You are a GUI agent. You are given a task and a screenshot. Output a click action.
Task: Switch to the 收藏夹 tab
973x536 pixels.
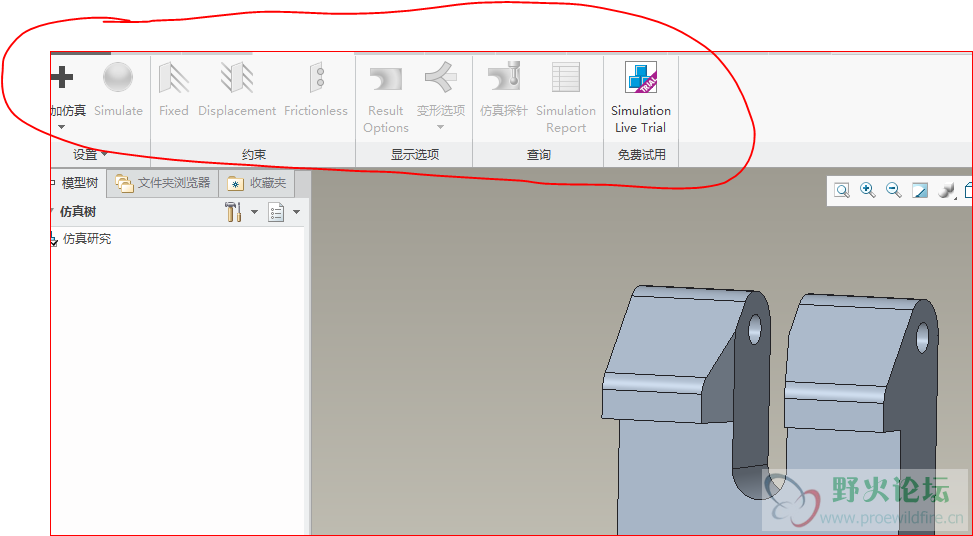click(x=257, y=184)
